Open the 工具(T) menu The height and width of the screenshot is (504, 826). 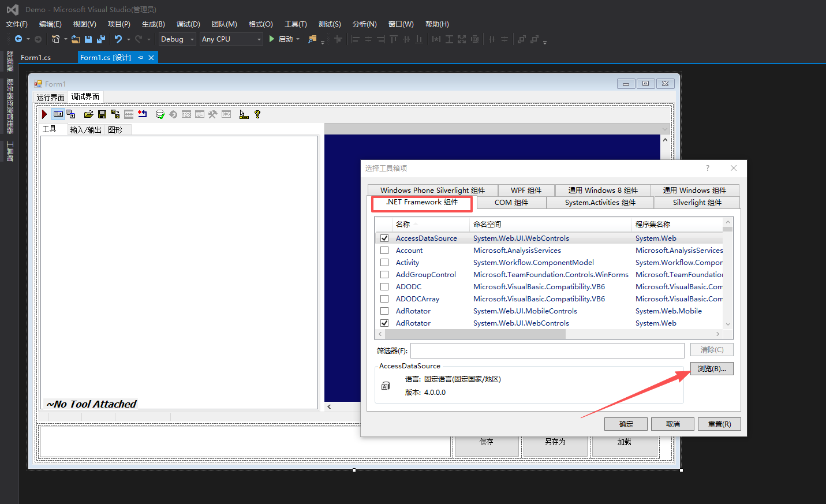[x=296, y=24]
